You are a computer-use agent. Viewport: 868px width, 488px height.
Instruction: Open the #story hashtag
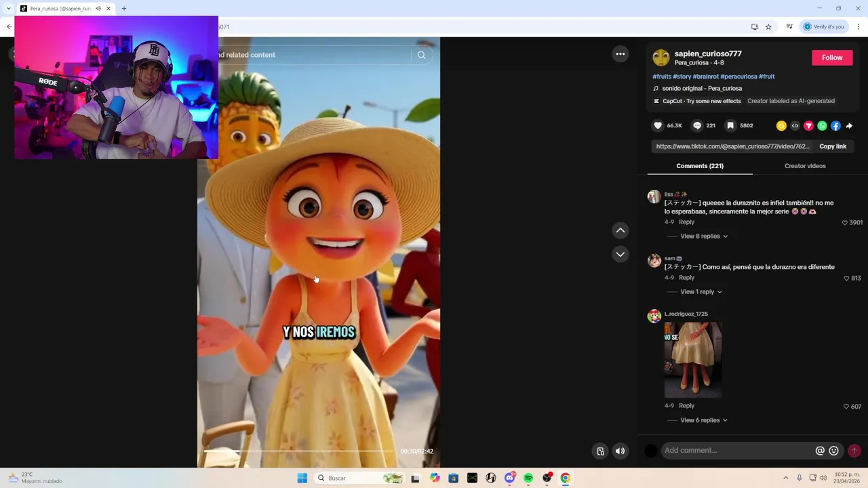tap(682, 77)
